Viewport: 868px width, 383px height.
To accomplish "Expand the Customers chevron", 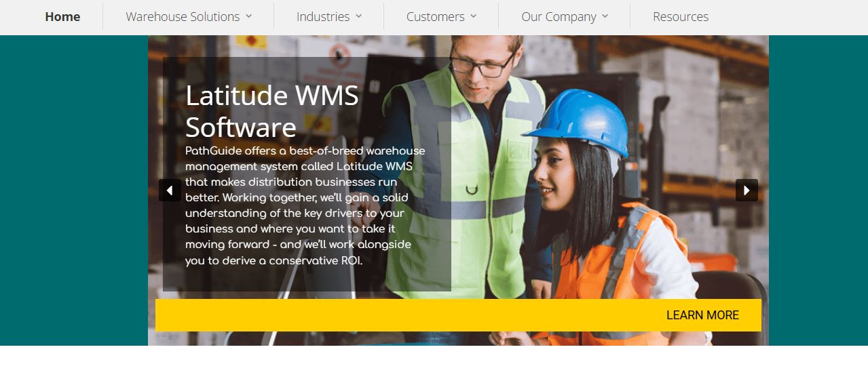I will 473,16.
